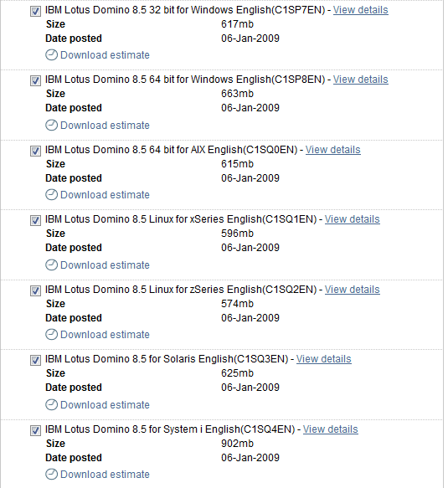Click Download estimate text for Solaris package
Image resolution: width=448 pixels, height=488 pixels.
(105, 404)
